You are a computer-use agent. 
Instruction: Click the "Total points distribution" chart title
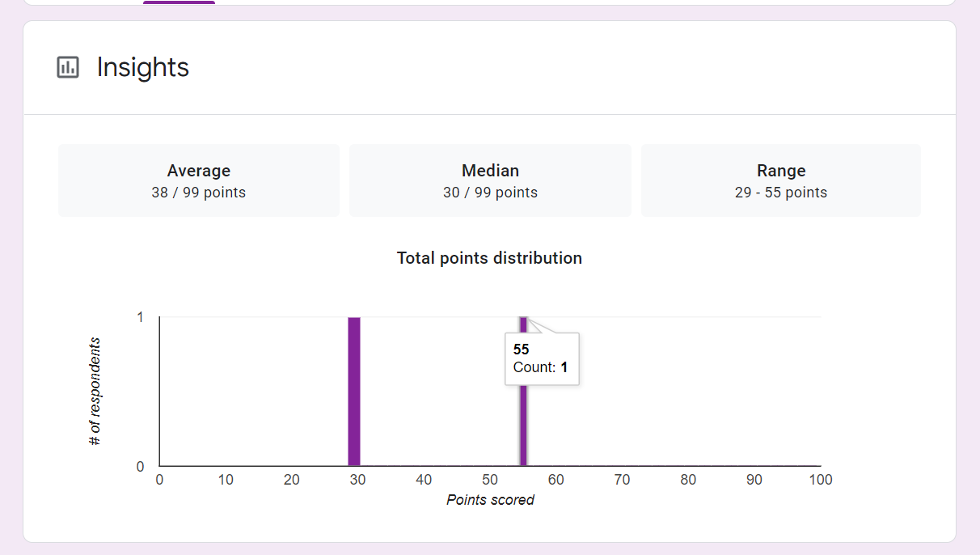[x=489, y=258]
